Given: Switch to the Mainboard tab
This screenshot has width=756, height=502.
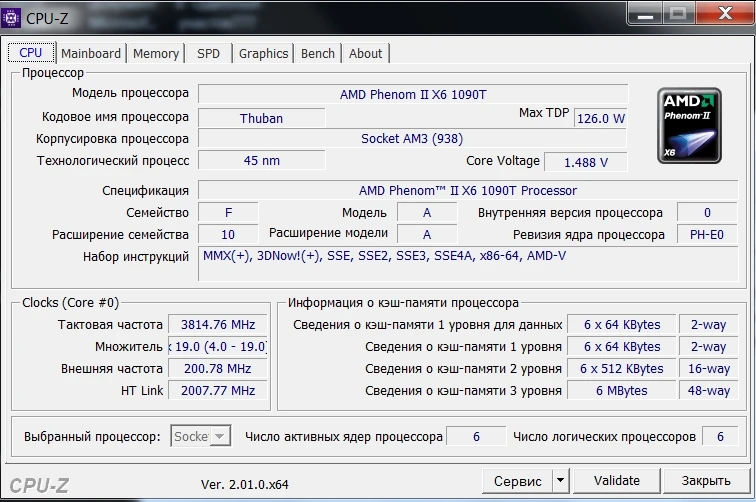Looking at the screenshot, I should (x=91, y=54).
